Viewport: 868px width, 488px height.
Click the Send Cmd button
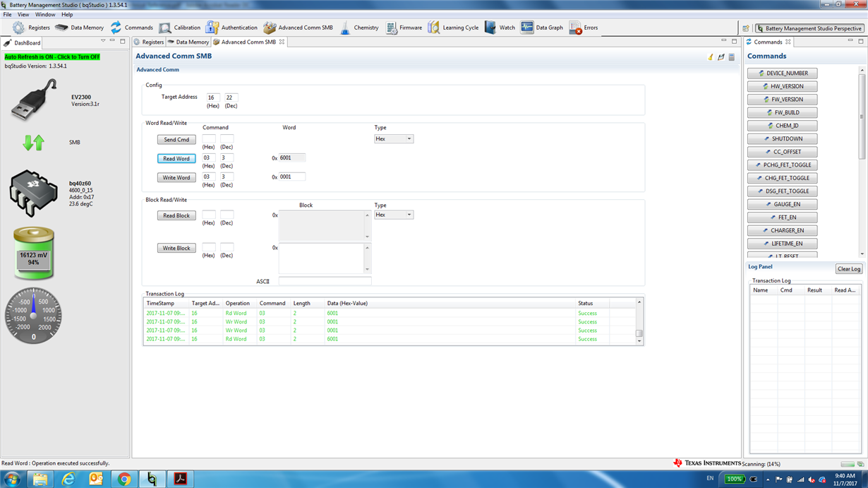click(x=176, y=140)
